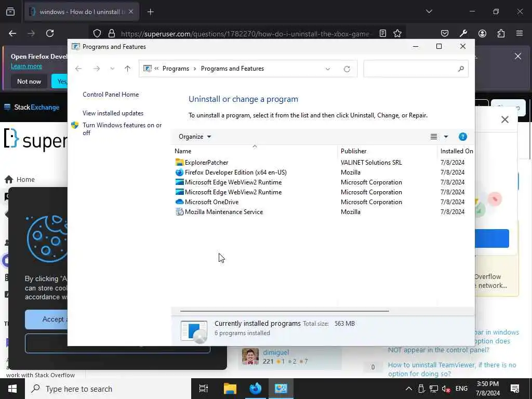Reload the superuser page in Firefox
The image size is (532, 399).
50,33
